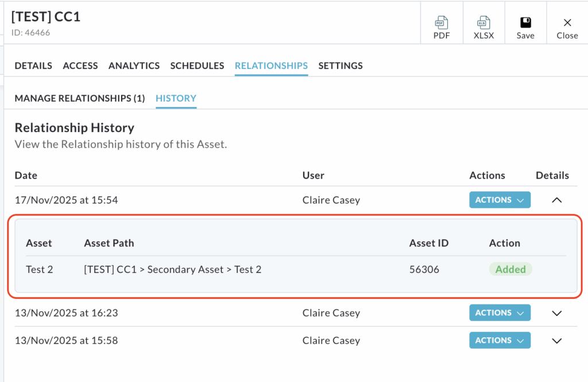Close the asset panel

coord(567,28)
